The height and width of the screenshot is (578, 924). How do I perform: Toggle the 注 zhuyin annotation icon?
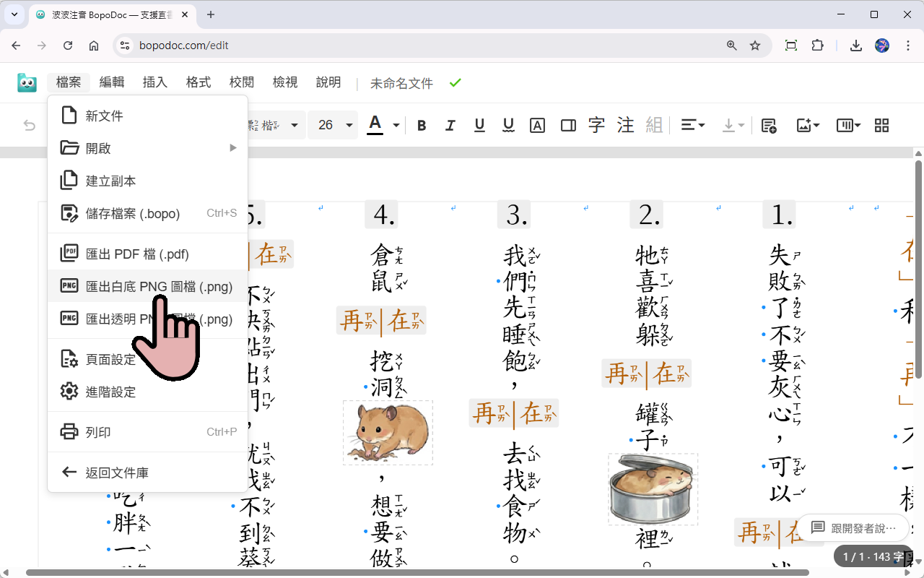(625, 125)
